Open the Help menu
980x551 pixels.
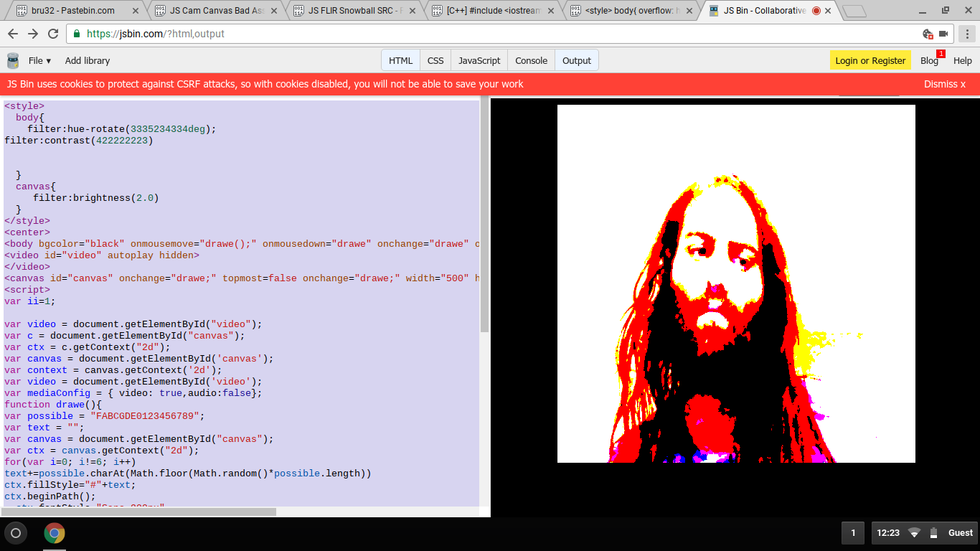coord(962,61)
